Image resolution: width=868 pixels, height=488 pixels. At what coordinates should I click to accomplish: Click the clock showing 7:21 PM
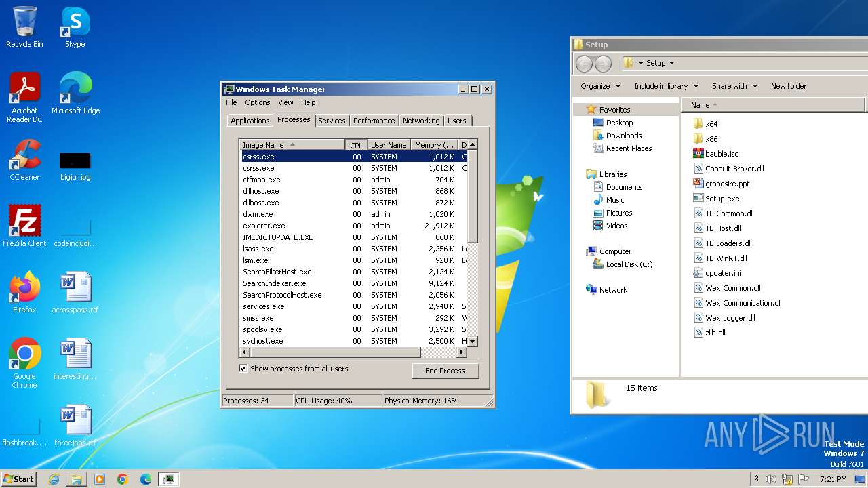pos(833,479)
